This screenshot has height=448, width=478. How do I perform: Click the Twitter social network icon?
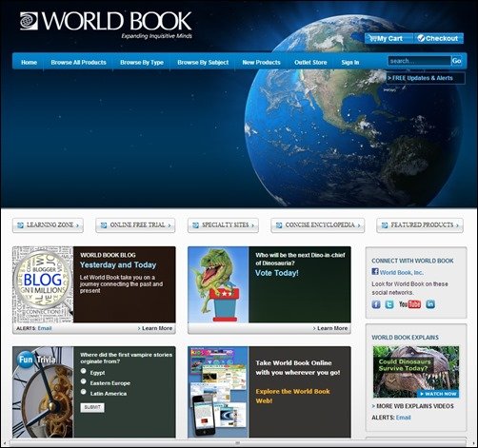pyautogui.click(x=389, y=304)
